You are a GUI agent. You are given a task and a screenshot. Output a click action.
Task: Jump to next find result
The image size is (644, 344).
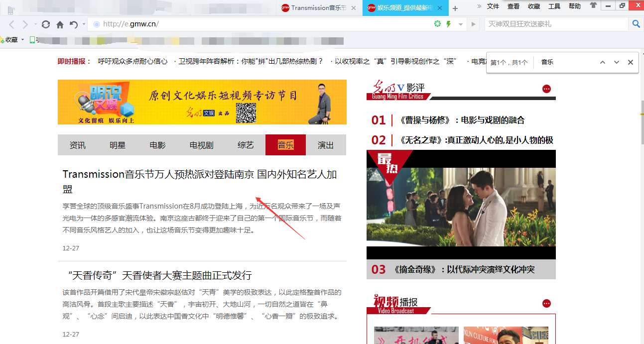coord(617,62)
